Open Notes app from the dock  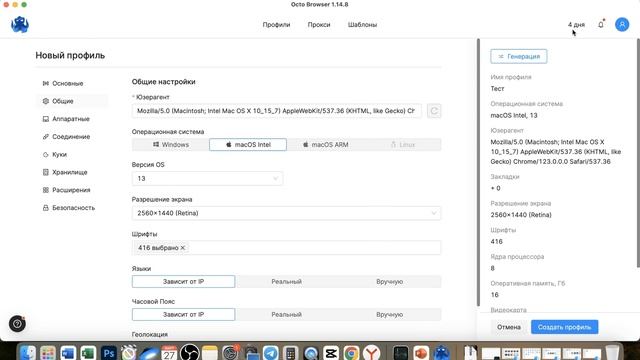tap(210, 353)
